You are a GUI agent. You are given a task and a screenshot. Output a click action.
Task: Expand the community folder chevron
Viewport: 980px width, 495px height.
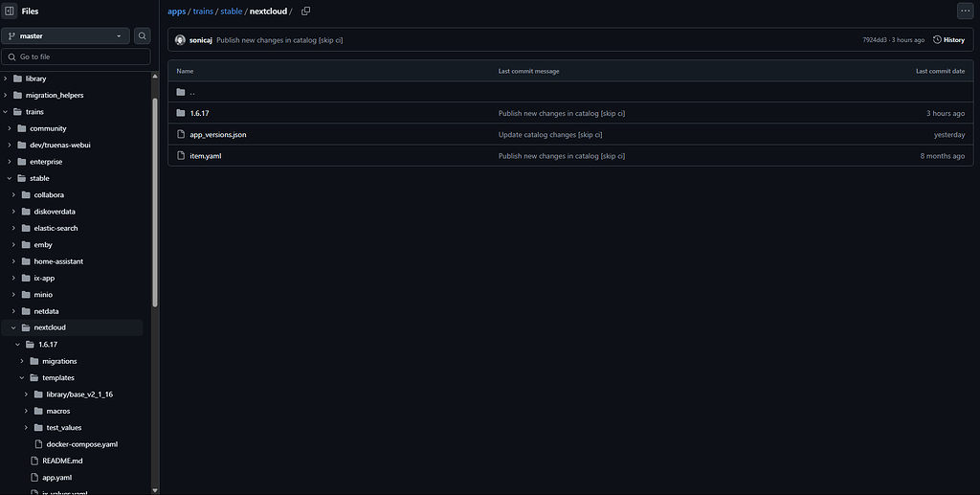click(x=10, y=128)
